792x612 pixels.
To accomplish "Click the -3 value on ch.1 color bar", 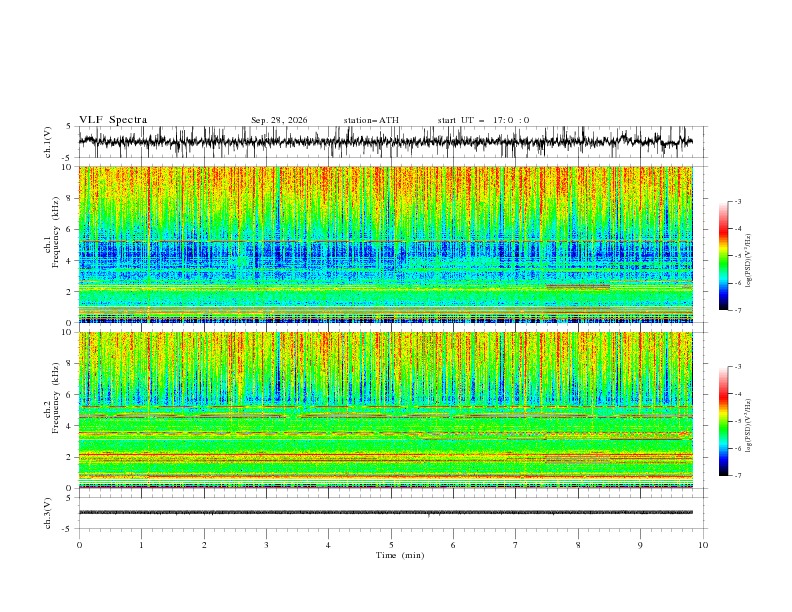I will [x=738, y=201].
